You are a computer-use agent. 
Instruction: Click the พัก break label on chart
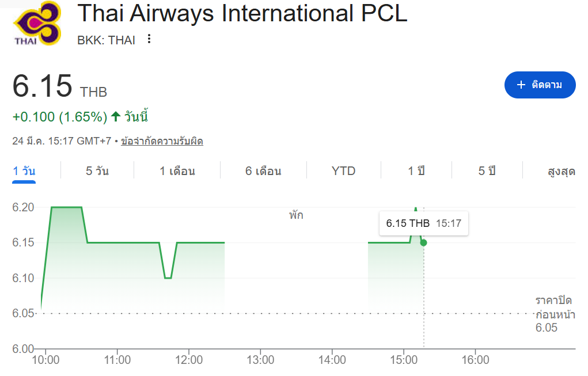[296, 216]
